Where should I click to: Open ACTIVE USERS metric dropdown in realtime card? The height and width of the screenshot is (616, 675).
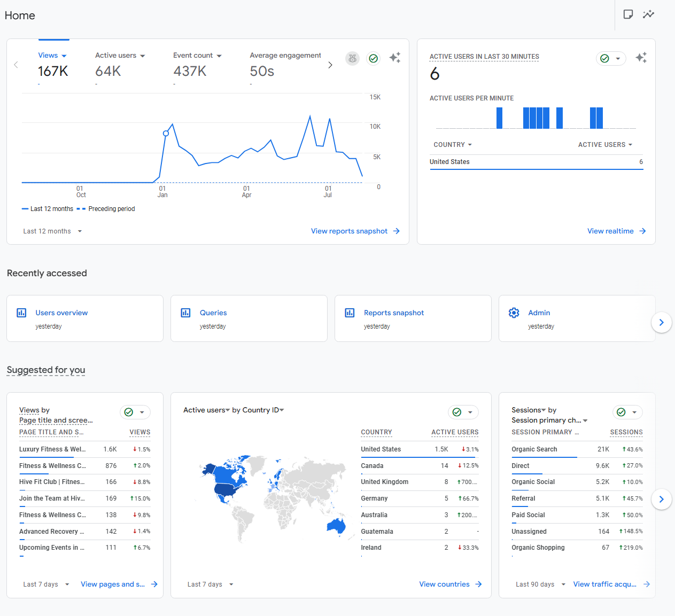click(x=605, y=145)
